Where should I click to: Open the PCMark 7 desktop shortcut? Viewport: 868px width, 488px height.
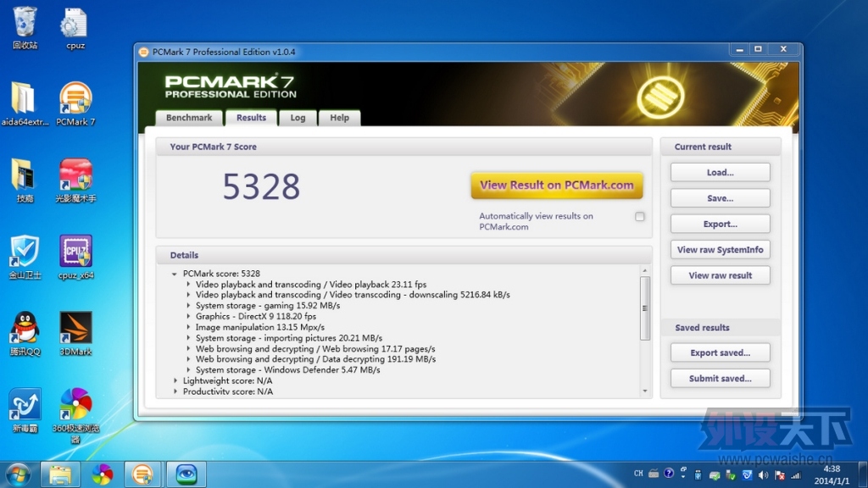(75, 103)
